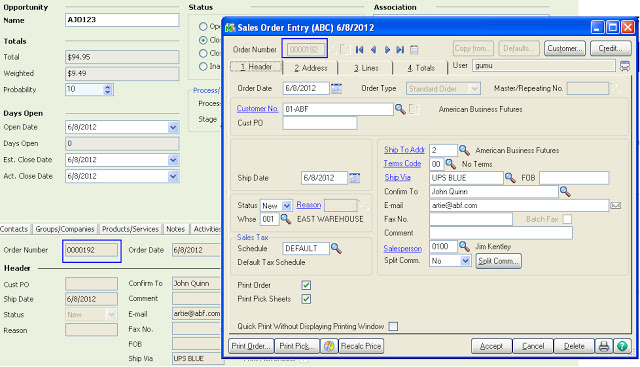Screen dimensions: 640x367
Task: Open calendar icon beside Order Date
Action: tap(336, 88)
